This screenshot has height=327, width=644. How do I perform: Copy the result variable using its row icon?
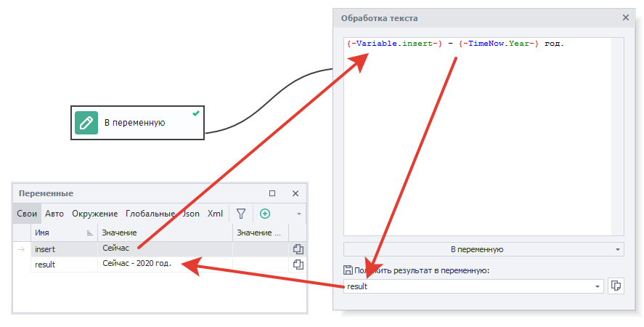coord(297,265)
